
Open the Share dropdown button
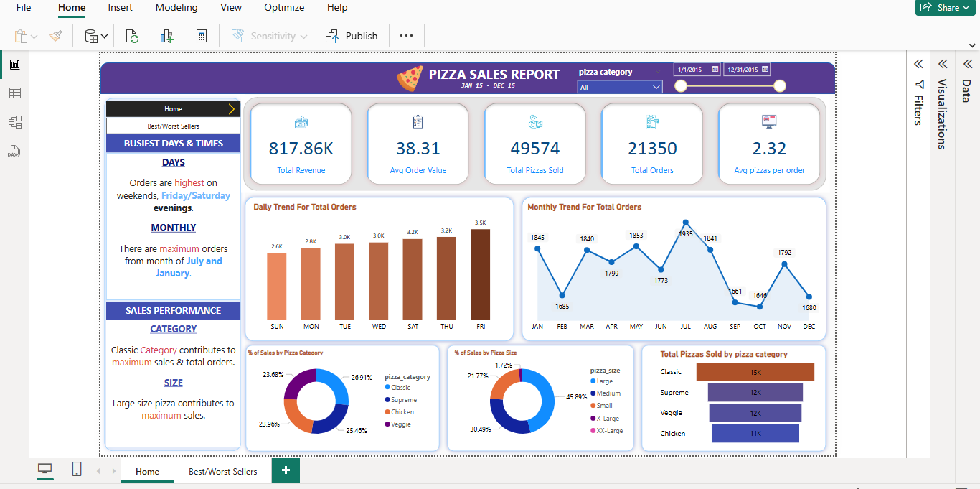[x=947, y=8]
